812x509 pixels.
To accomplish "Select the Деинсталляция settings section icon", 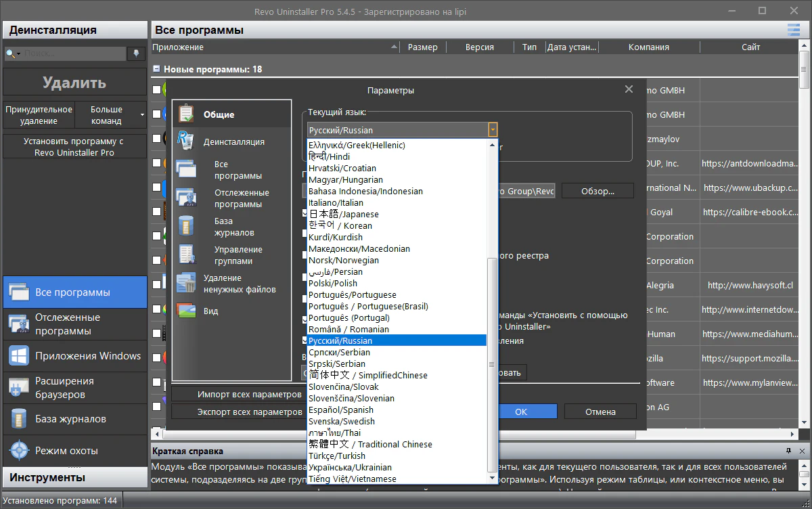I will 186,141.
